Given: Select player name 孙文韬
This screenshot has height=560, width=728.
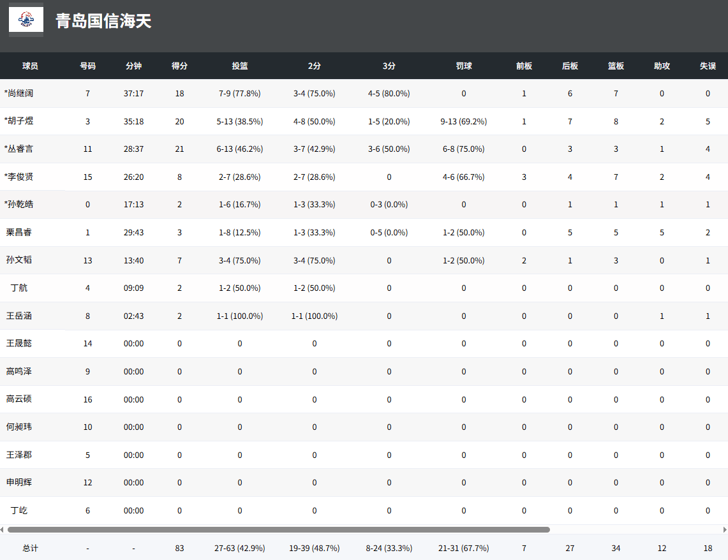Looking at the screenshot, I should tap(19, 260).
